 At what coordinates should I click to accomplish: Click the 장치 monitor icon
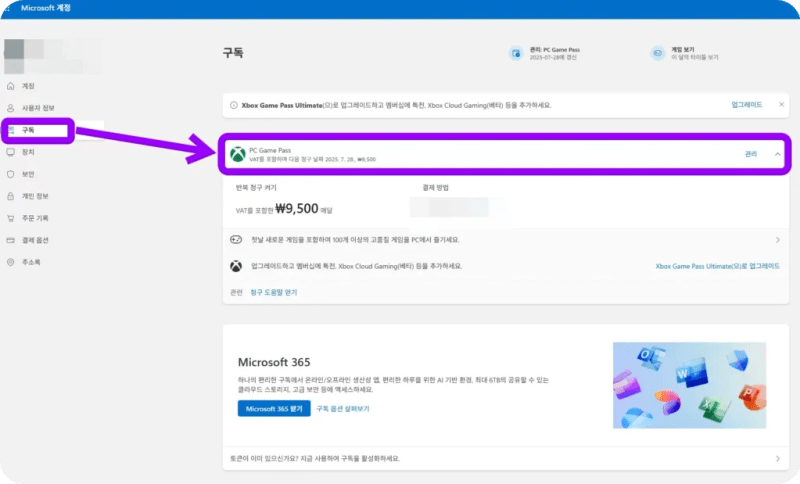pos(10,152)
